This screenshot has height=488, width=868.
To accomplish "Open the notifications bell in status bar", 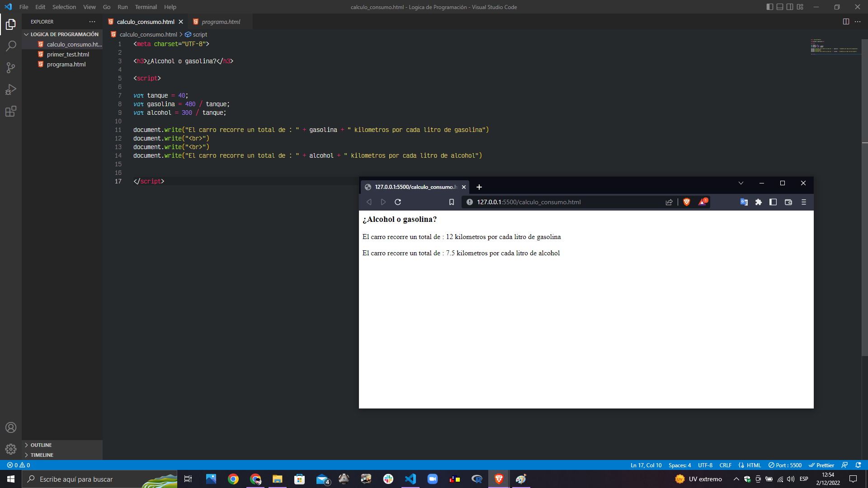I will pyautogui.click(x=858, y=465).
